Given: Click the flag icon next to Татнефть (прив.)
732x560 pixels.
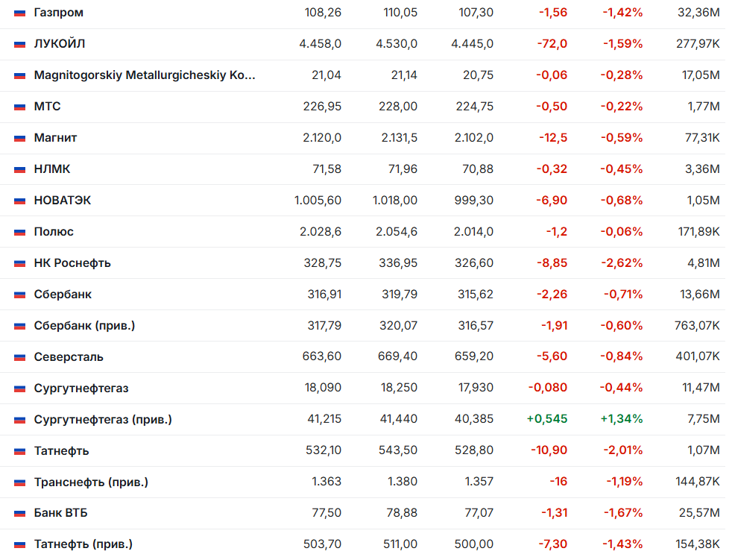Looking at the screenshot, I should point(19,544).
